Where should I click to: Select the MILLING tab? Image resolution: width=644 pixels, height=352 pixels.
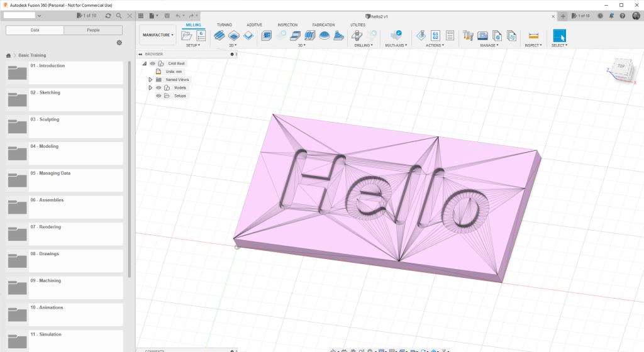(x=194, y=25)
